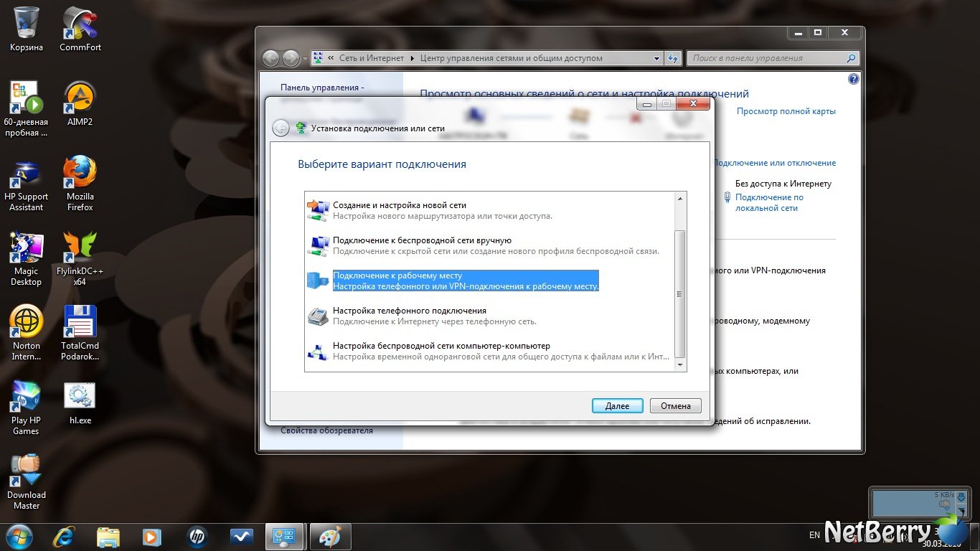
Task: Click Центр управления сетями breadcrumb
Action: (511, 58)
